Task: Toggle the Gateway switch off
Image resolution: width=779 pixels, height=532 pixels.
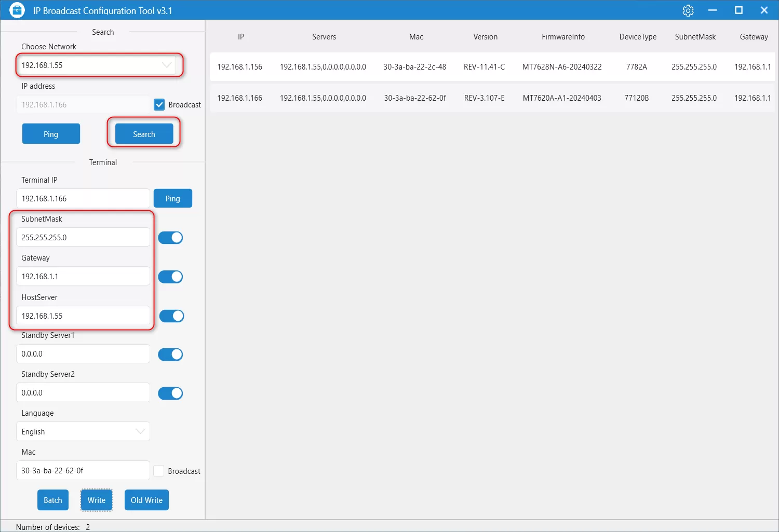Action: click(170, 277)
